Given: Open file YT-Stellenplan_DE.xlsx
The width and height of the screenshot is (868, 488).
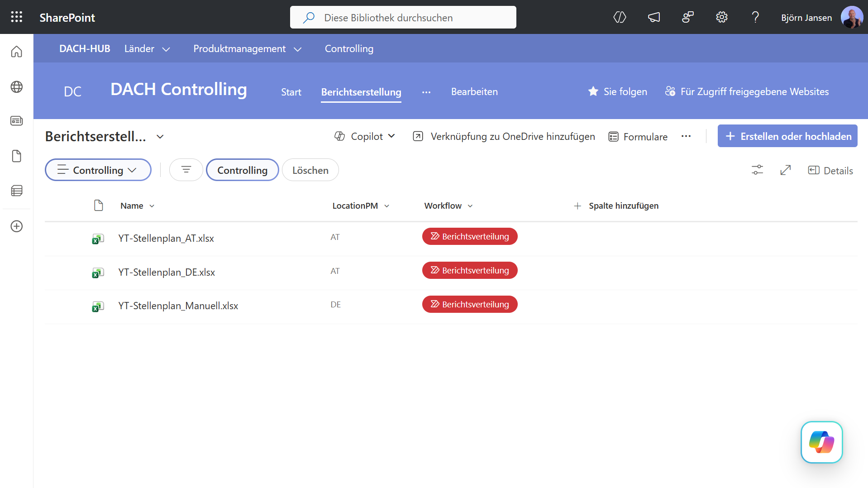Looking at the screenshot, I should point(167,272).
